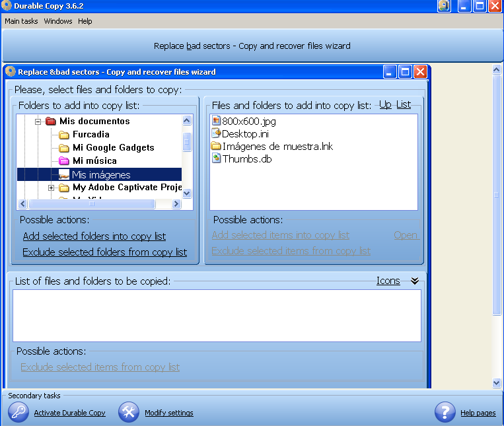Click the Thumbs.db file icon
504x426 pixels.
216,159
